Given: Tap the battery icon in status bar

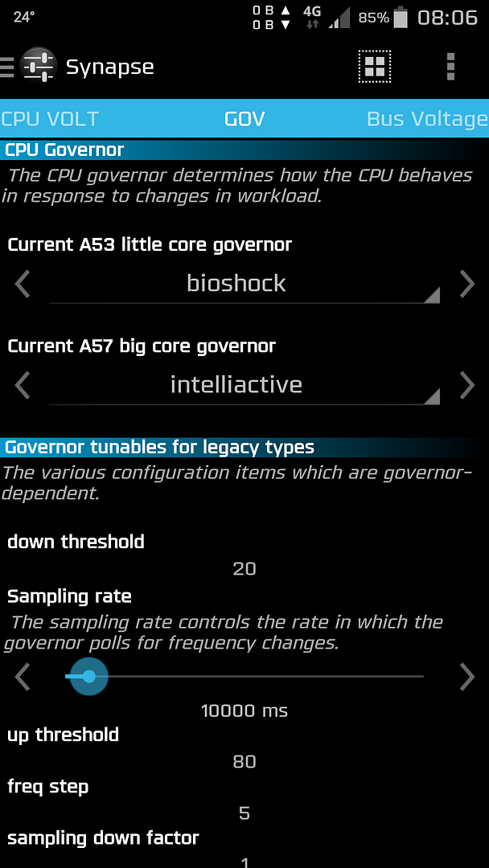Looking at the screenshot, I should [x=401, y=18].
